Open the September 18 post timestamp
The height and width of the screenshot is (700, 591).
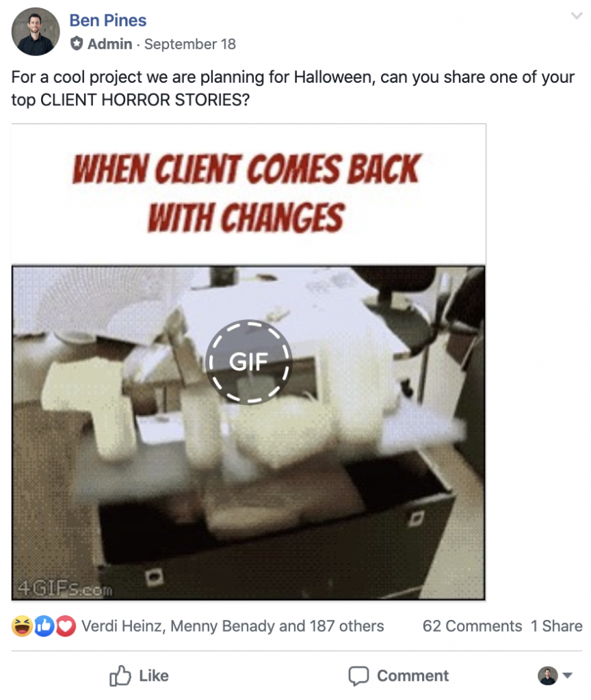190,44
